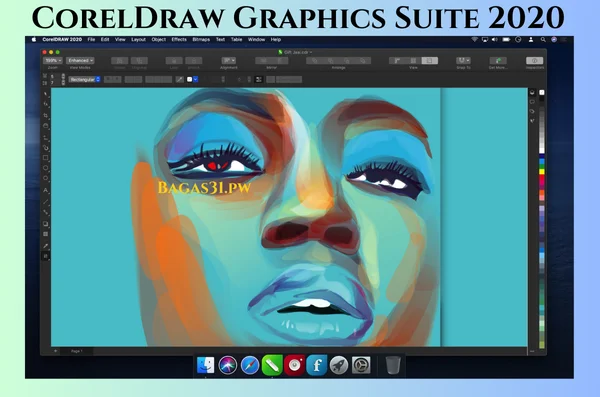The height and width of the screenshot is (397, 600).
Task: Click the last Arrange order button
Action: [x=363, y=60]
